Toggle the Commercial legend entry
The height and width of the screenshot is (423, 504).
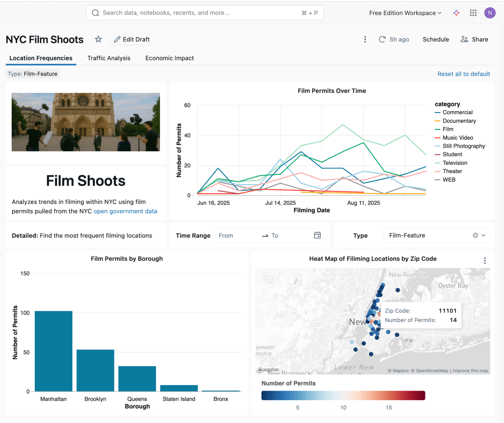[x=454, y=112]
